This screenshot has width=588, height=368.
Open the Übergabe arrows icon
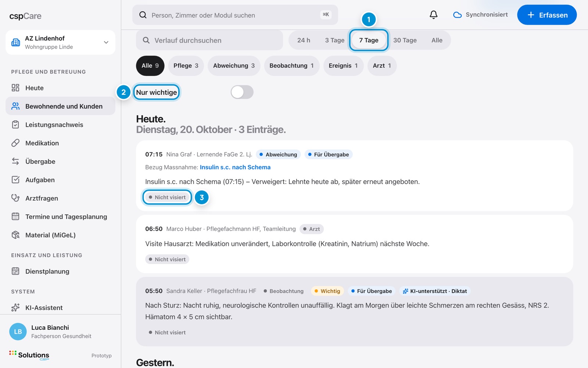15,161
